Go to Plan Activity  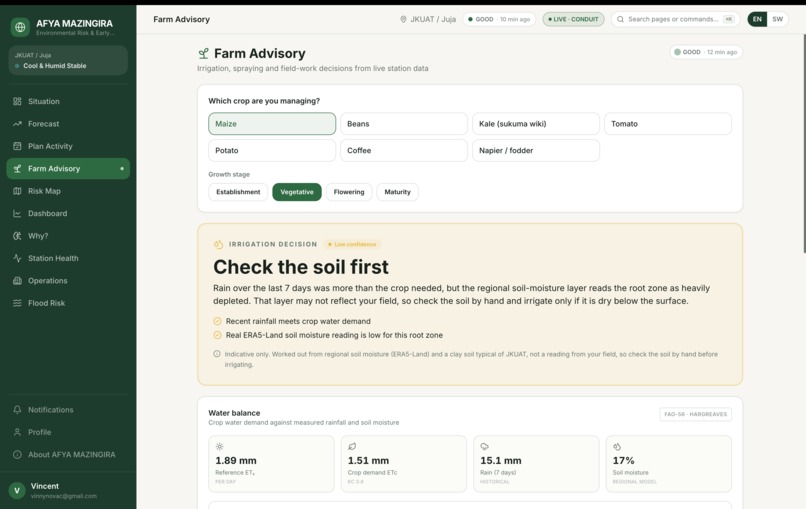[68, 146]
